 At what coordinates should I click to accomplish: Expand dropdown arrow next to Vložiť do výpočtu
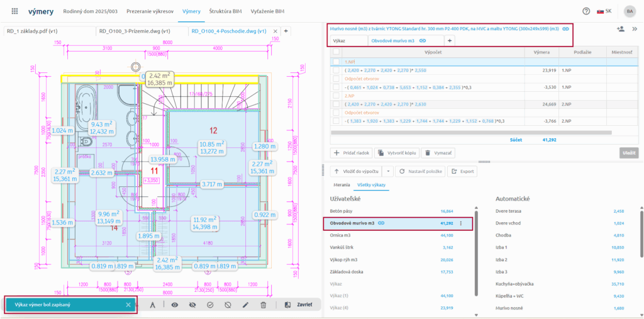point(389,171)
